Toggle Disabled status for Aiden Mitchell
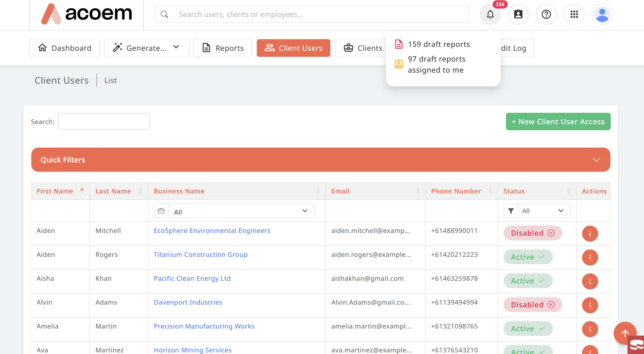 click(533, 233)
